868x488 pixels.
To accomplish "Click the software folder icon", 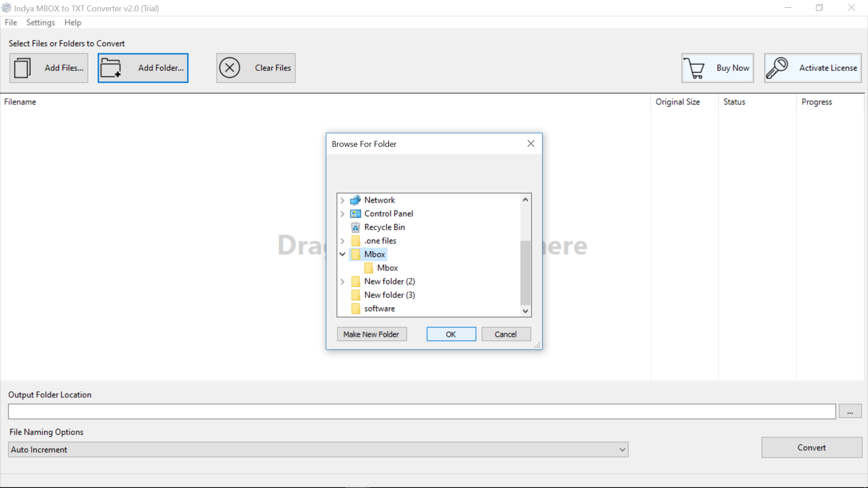I will point(356,308).
